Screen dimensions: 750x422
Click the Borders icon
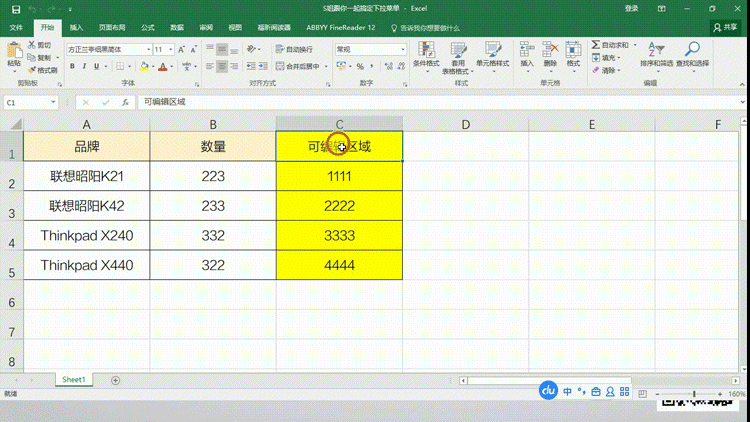(x=120, y=66)
